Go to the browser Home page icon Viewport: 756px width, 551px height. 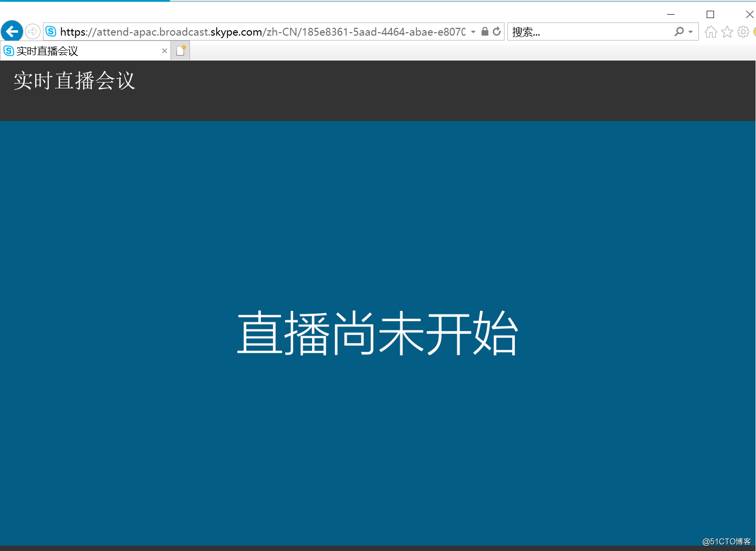[711, 32]
